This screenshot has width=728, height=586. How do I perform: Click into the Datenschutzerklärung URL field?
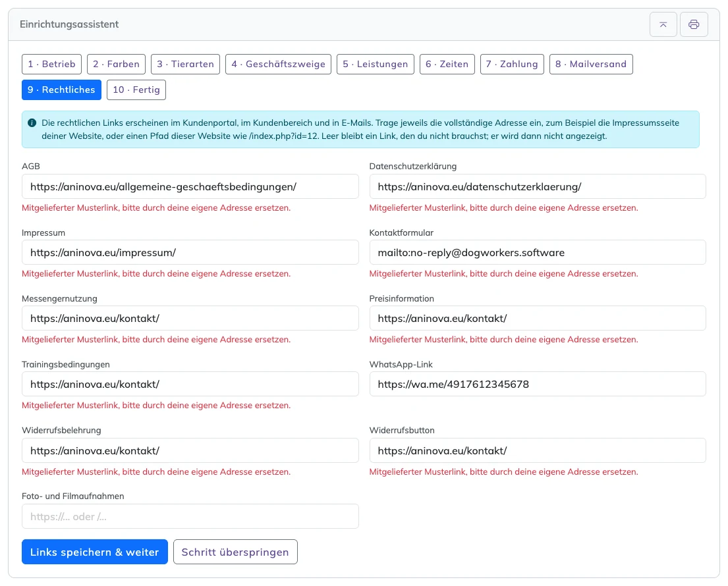tap(538, 186)
